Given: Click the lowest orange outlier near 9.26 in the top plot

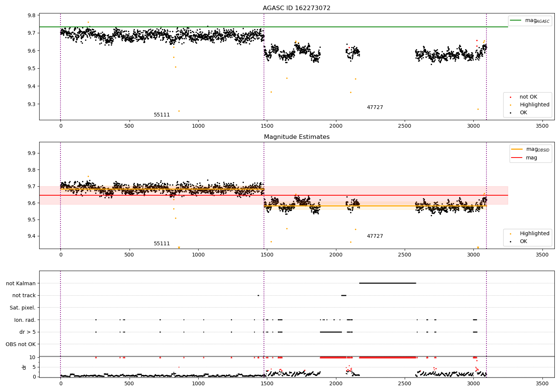Looking at the screenshot, I should (179, 111).
